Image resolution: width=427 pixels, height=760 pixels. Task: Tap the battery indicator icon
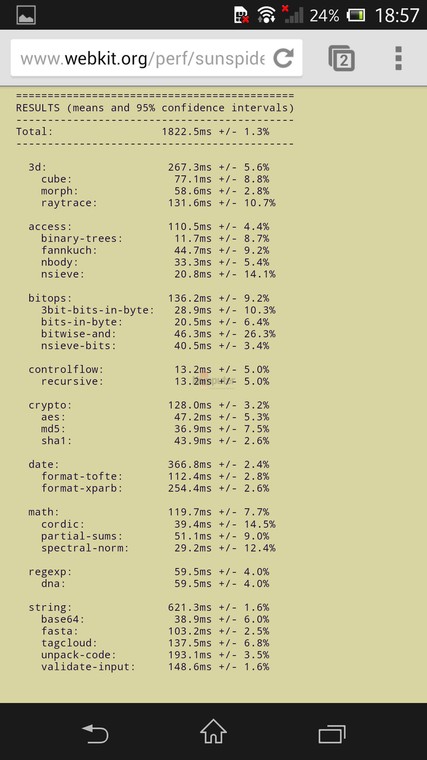pyautogui.click(x=356, y=16)
